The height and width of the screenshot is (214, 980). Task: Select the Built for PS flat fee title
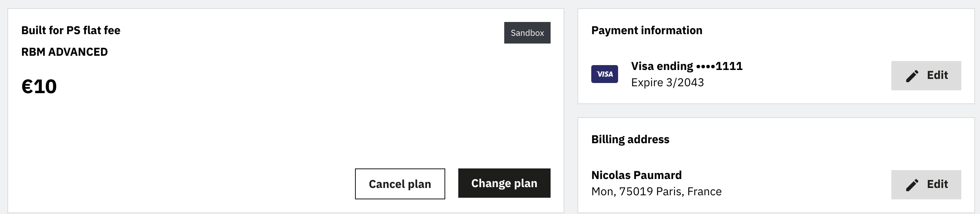71,31
